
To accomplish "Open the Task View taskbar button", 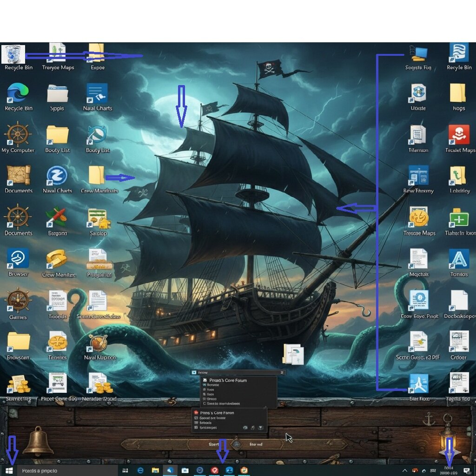I will coord(125,470).
